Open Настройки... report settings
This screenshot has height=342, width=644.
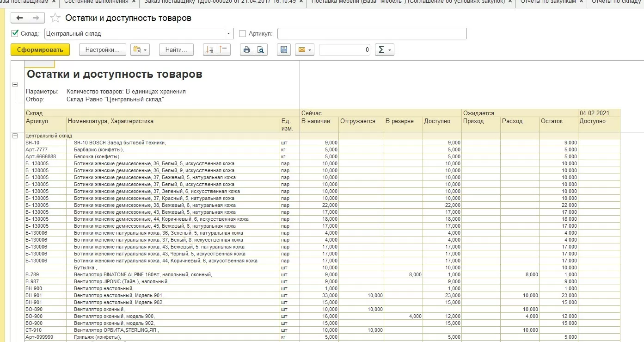pos(103,50)
